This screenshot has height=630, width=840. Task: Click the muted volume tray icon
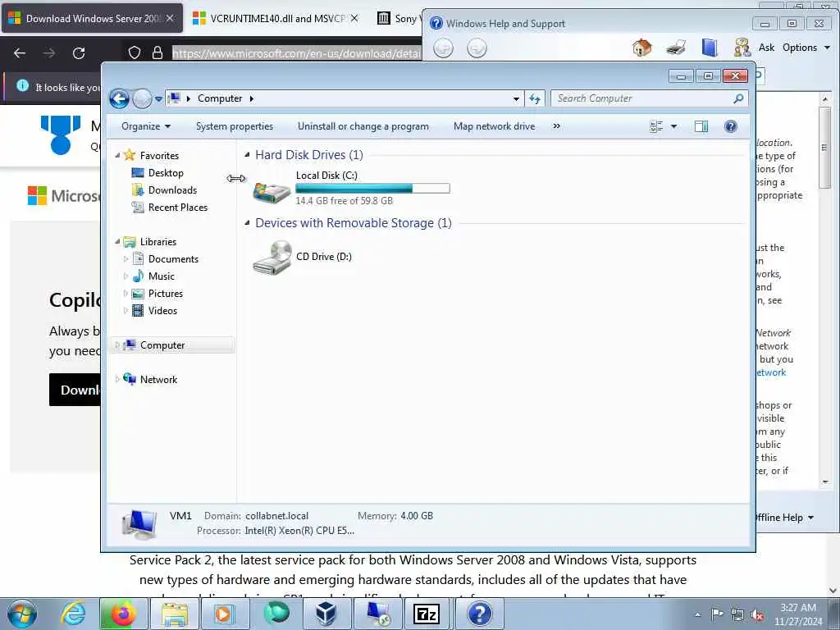pyautogui.click(x=758, y=614)
